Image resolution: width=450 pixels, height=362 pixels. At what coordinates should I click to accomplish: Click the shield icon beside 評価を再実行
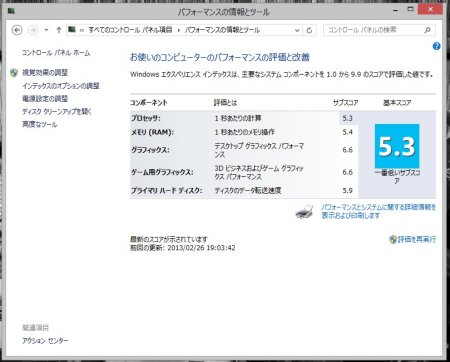(393, 239)
